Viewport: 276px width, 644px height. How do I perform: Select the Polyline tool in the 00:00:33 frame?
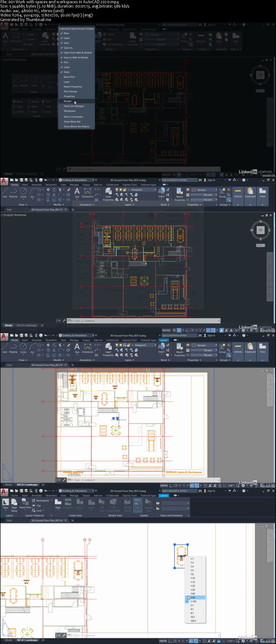click(13, 193)
